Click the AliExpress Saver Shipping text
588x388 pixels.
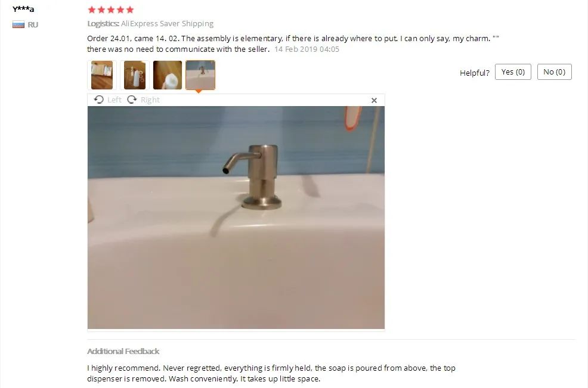pyautogui.click(x=167, y=24)
